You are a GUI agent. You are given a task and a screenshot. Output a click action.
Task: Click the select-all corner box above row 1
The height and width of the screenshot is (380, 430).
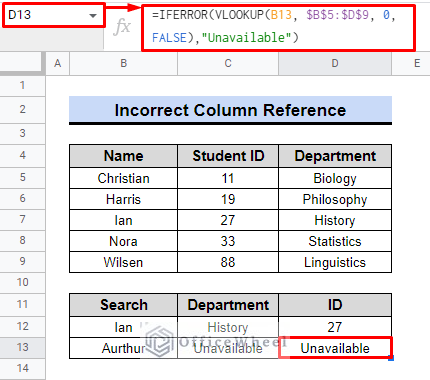[x=22, y=63]
